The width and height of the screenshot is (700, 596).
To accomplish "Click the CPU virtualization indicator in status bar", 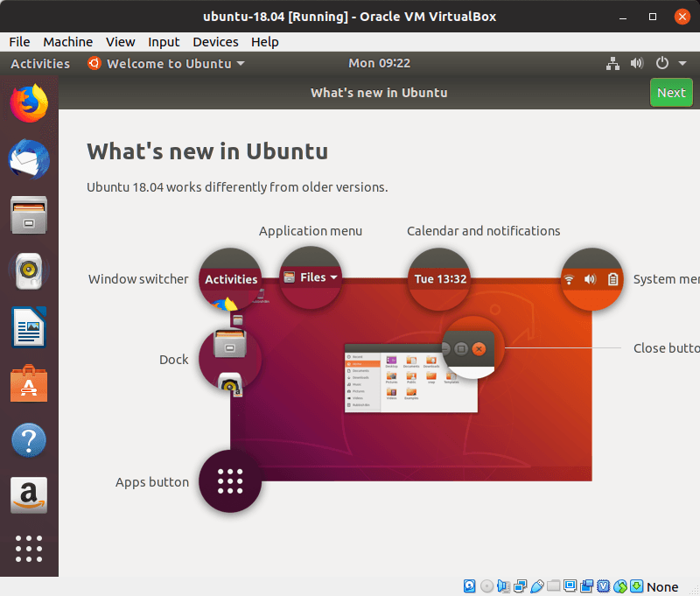I will pos(603,586).
